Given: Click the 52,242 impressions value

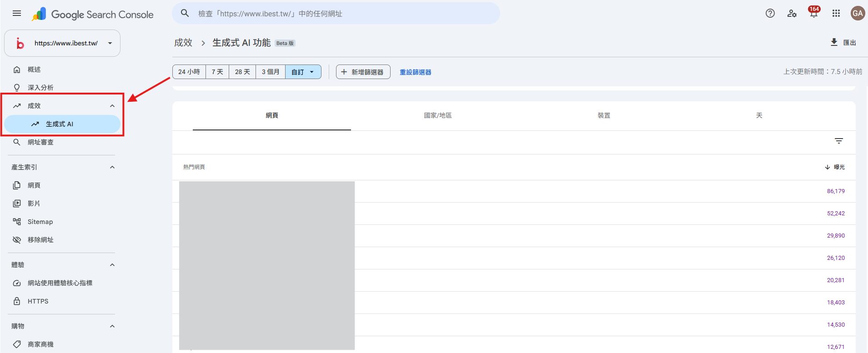Looking at the screenshot, I should [x=836, y=214].
